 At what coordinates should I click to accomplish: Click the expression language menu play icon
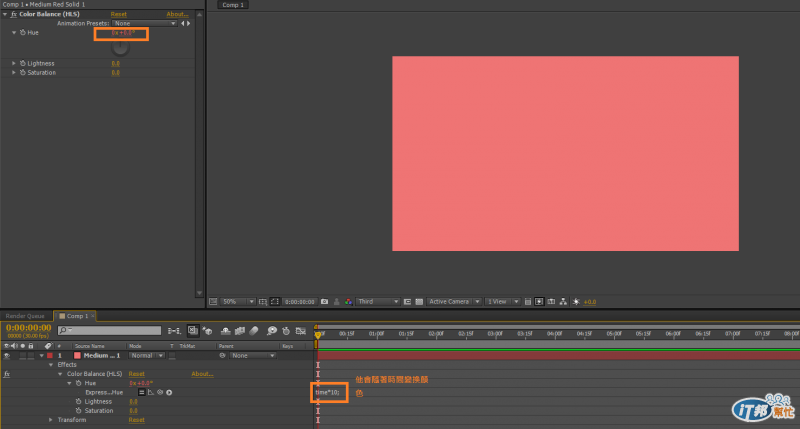[x=169, y=392]
